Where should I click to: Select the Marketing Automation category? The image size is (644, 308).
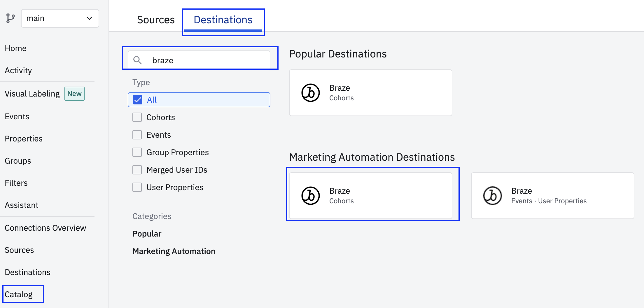(x=174, y=251)
